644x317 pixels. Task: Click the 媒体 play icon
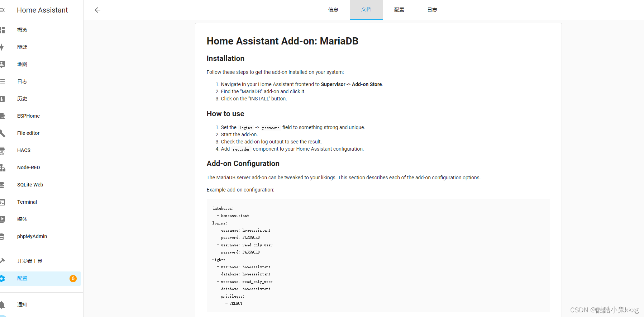2,219
